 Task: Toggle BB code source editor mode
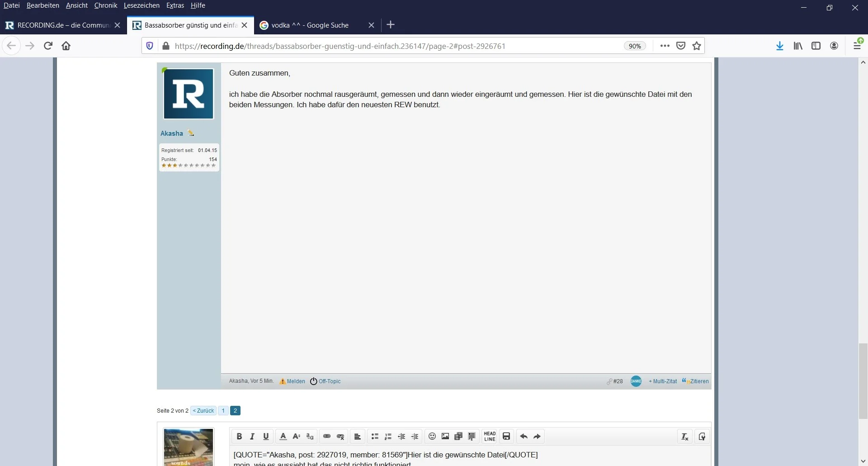pos(702,437)
